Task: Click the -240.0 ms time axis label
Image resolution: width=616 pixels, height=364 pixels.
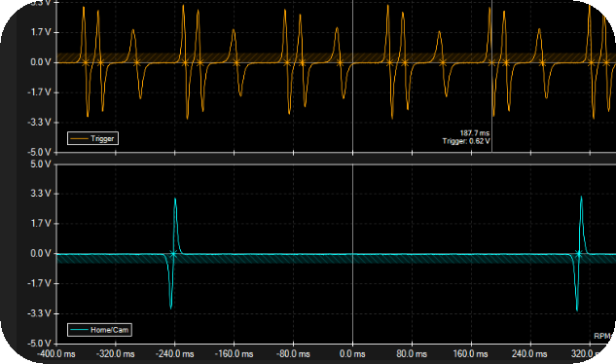Action: tap(175, 354)
